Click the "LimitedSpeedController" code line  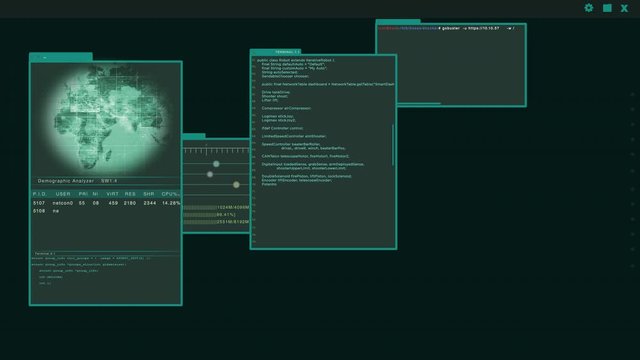294,136
